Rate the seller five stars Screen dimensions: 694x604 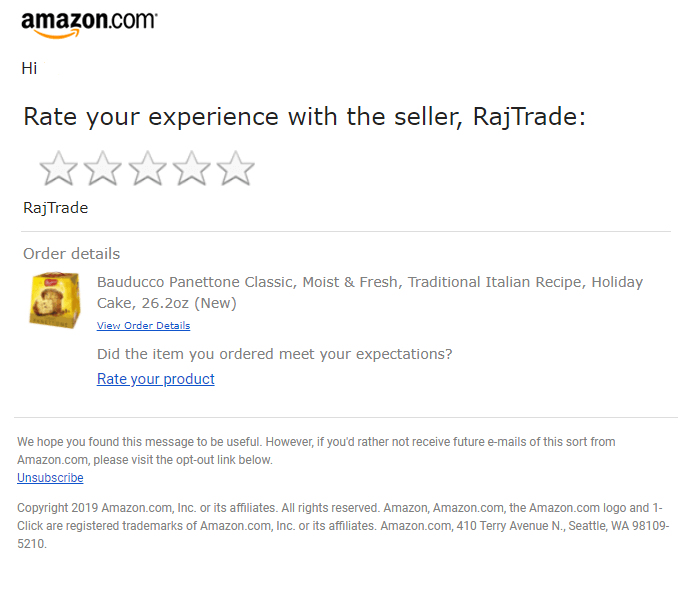(236, 169)
